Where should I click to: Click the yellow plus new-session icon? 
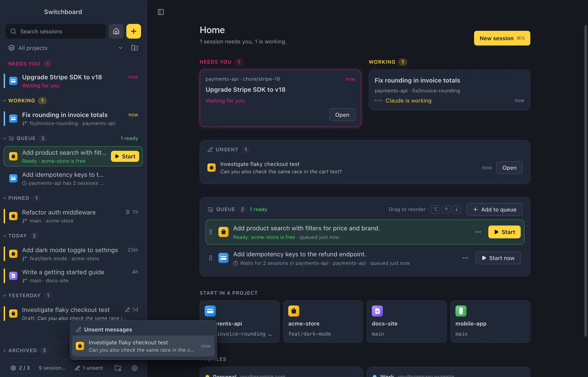coord(133,31)
